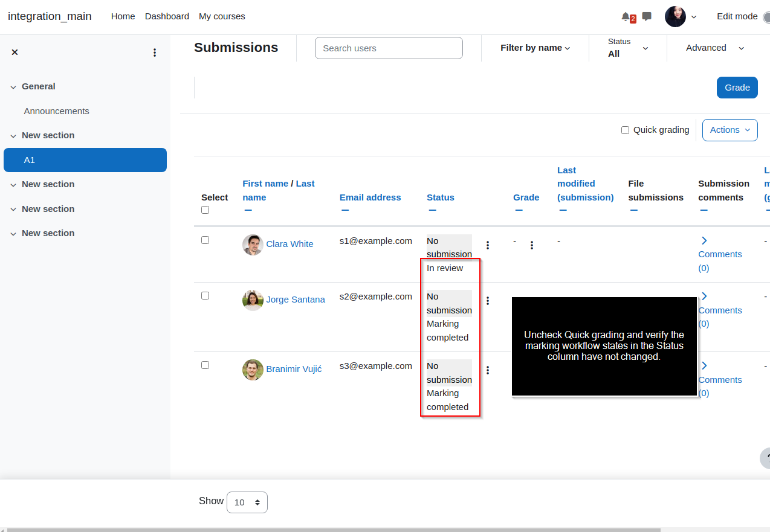Open the Advanced filter dropdown
This screenshot has width=770, height=532.
715,48
